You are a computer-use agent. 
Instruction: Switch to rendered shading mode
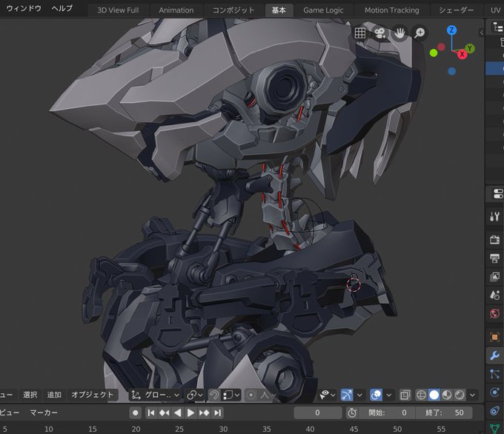pyautogui.click(x=460, y=395)
